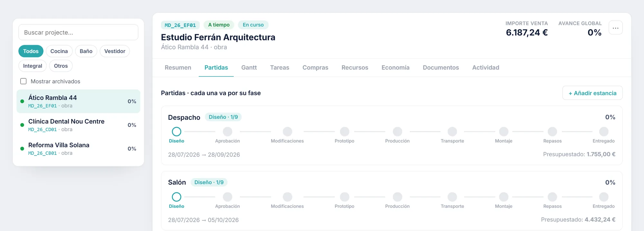Click the green status dot of Clínica Dental
644x231 pixels.
coord(22,125)
